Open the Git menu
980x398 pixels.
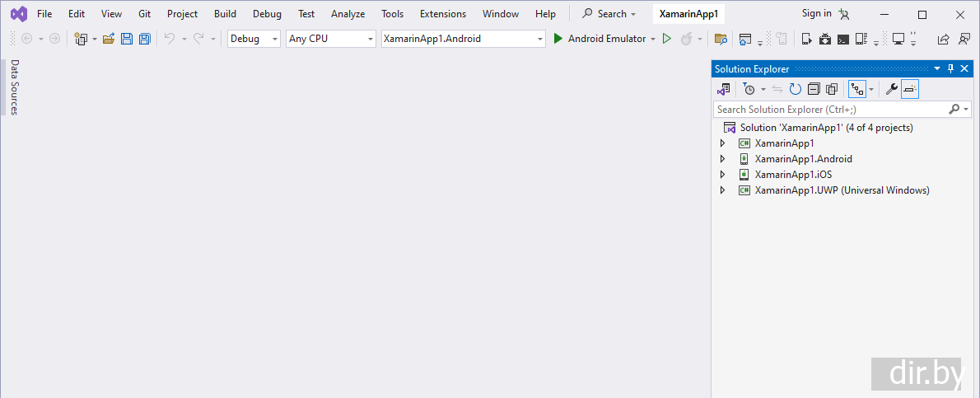point(145,14)
